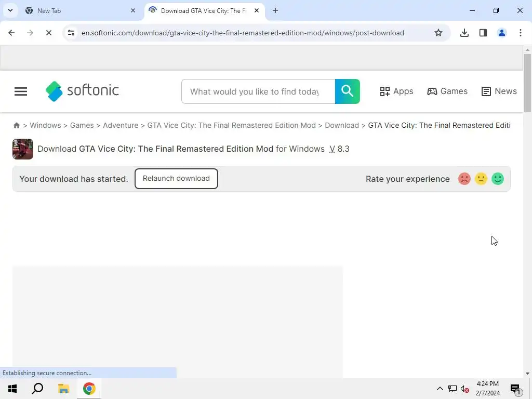Click the forward navigation arrow

(30, 33)
